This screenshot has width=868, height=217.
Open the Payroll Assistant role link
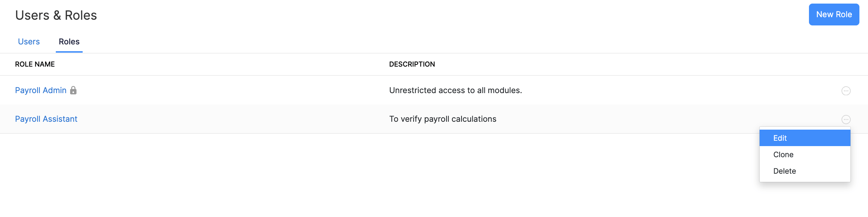point(46,119)
